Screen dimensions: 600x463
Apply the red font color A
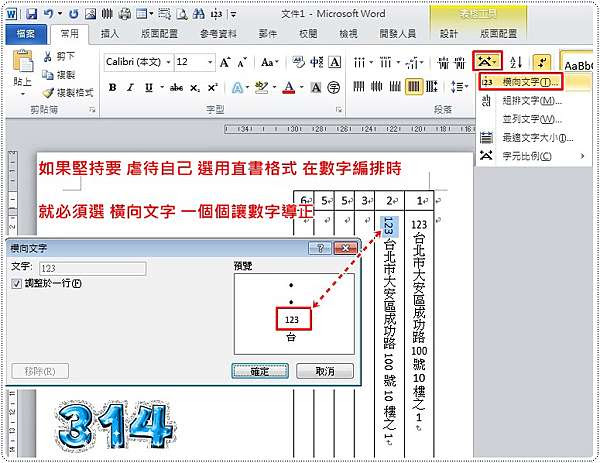pos(289,88)
